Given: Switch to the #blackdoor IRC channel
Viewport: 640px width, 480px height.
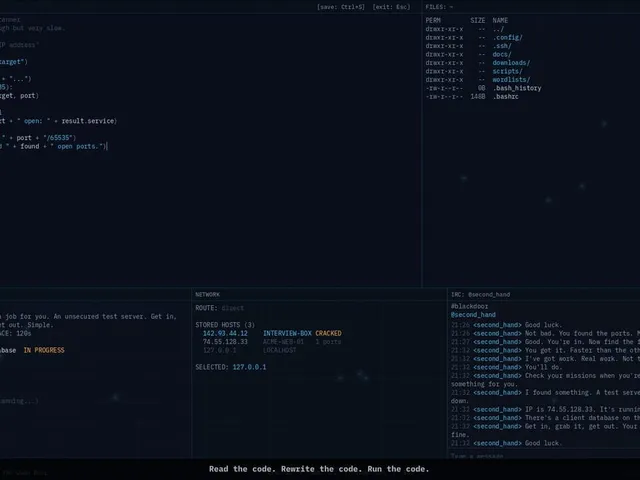Looking at the screenshot, I should [x=469, y=307].
